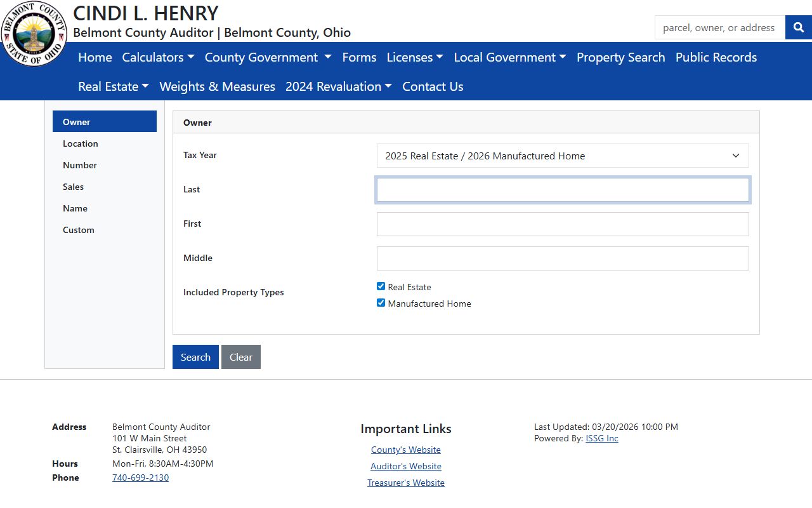Viewport: 812px width, 508px height.
Task: Click into the Middle name field
Action: [x=563, y=258]
